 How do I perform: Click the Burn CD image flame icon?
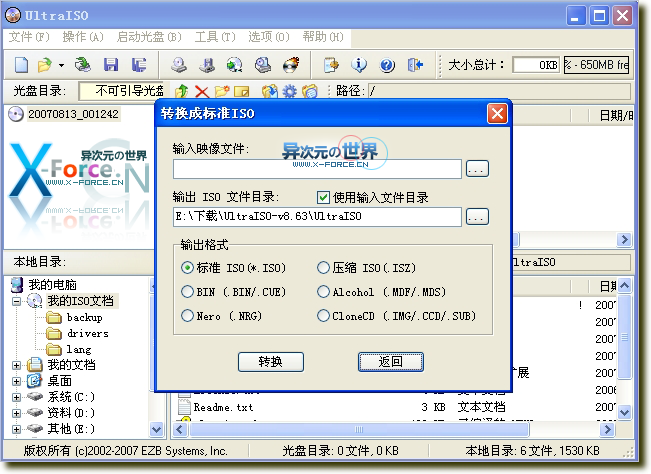pyautogui.click(x=291, y=65)
